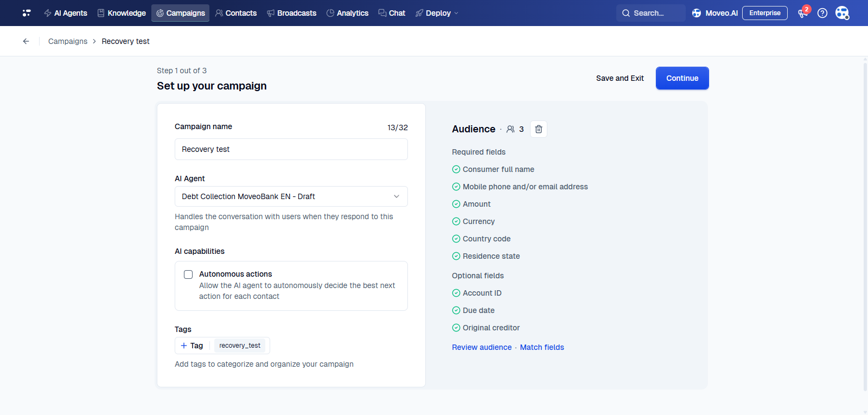Open announcements megaphone with 2 notifications
This screenshot has height=415, width=868.
coord(803,13)
